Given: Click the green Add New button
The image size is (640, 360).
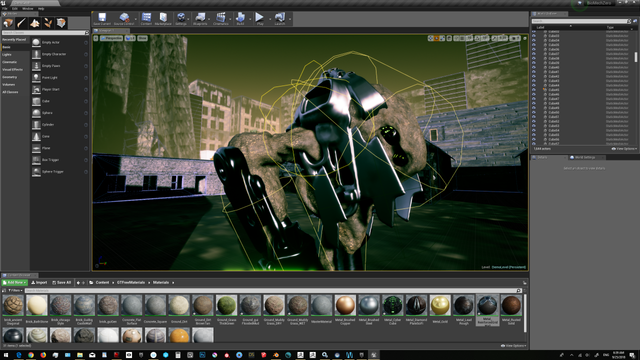Looking at the screenshot, I should tap(15, 282).
